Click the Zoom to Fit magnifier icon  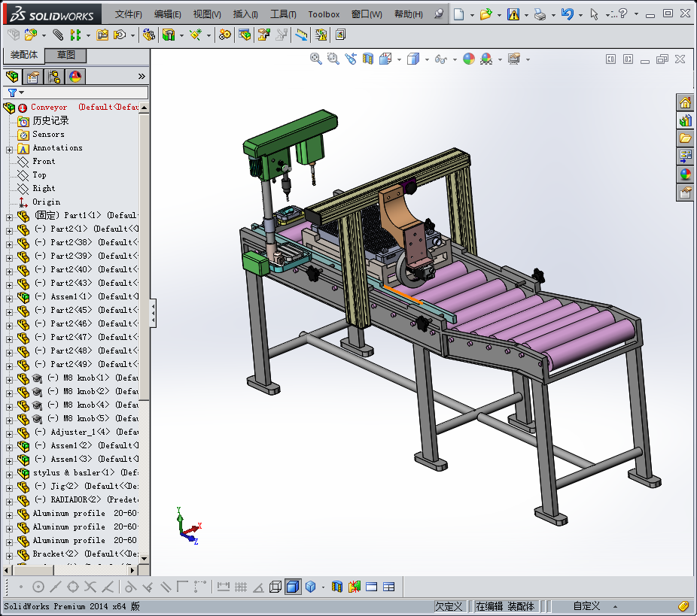[x=316, y=59]
